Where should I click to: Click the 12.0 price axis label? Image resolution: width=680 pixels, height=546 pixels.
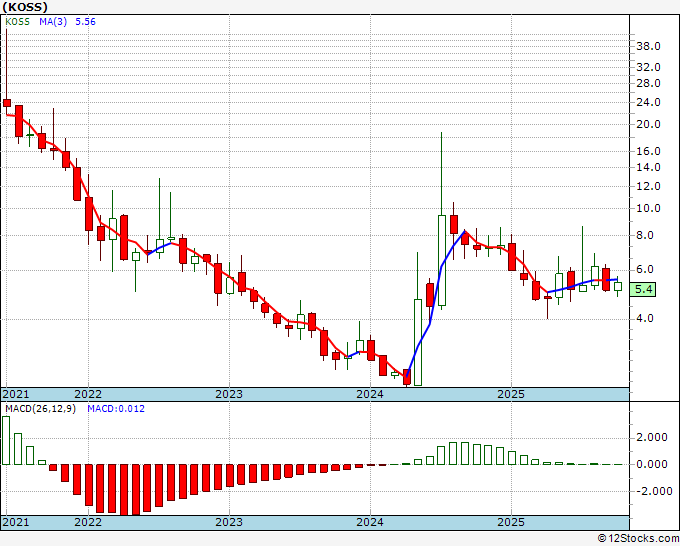pos(648,186)
